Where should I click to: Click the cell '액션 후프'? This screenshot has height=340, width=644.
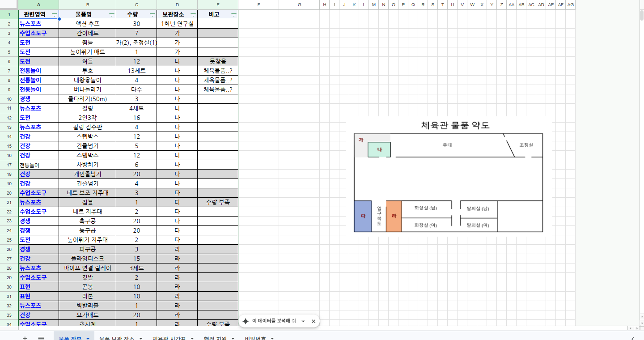click(x=88, y=24)
